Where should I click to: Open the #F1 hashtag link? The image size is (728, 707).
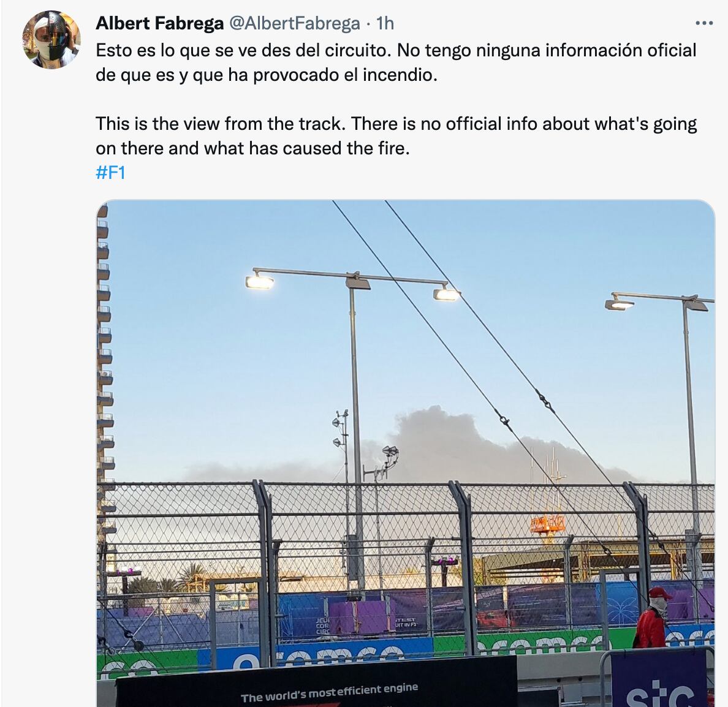pyautogui.click(x=110, y=173)
